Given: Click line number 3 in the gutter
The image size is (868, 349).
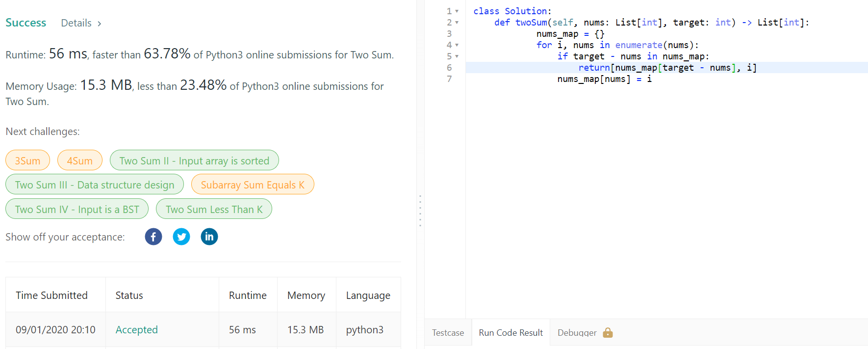Looking at the screenshot, I should (x=449, y=34).
